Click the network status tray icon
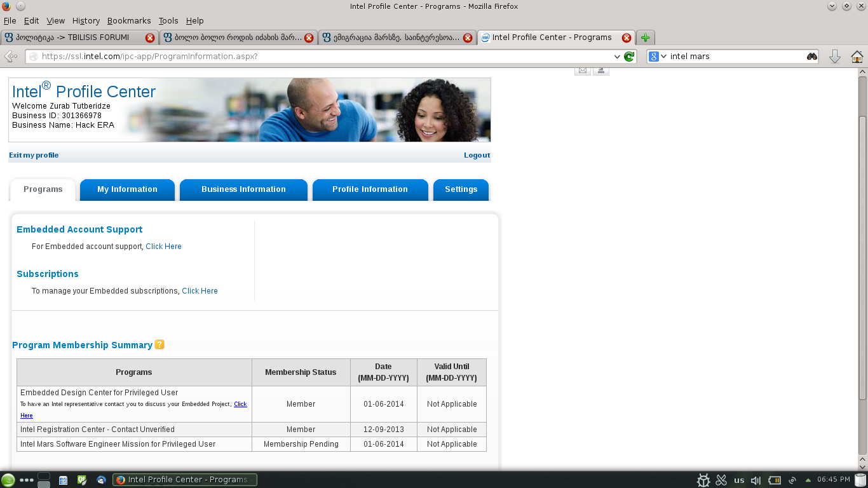Image resolution: width=868 pixels, height=488 pixels. pos(792,480)
